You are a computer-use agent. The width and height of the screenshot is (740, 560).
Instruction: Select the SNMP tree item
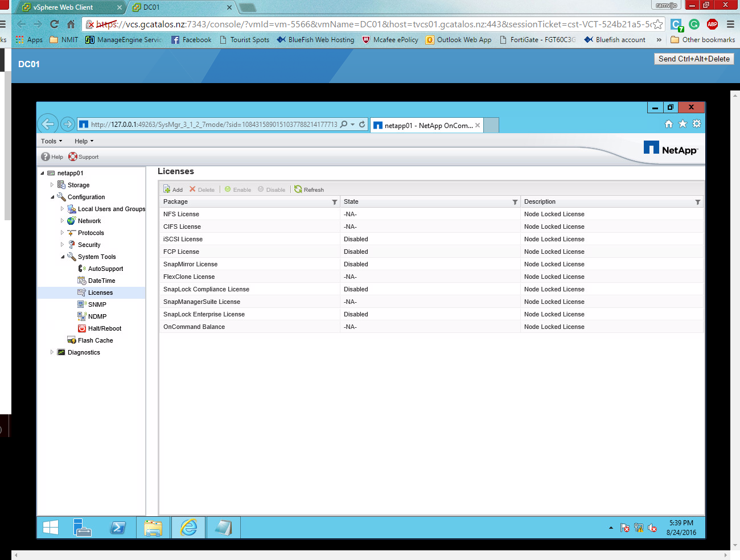[x=97, y=304]
